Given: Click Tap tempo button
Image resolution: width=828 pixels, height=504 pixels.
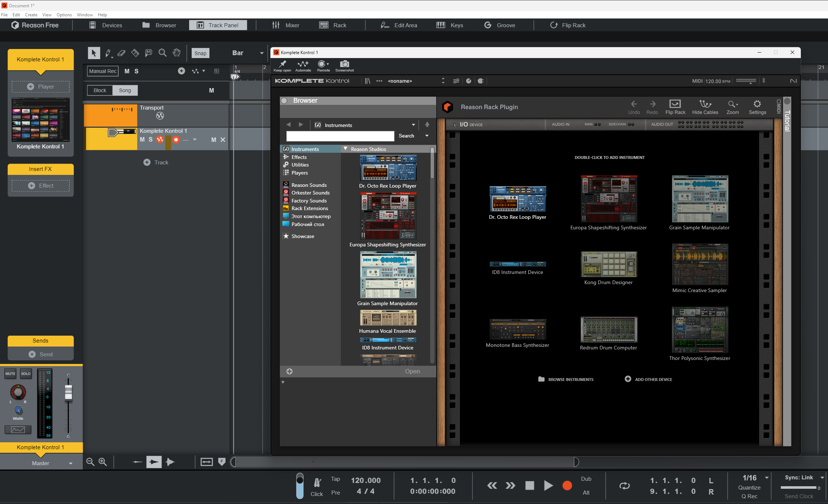Looking at the screenshot, I should [335, 479].
